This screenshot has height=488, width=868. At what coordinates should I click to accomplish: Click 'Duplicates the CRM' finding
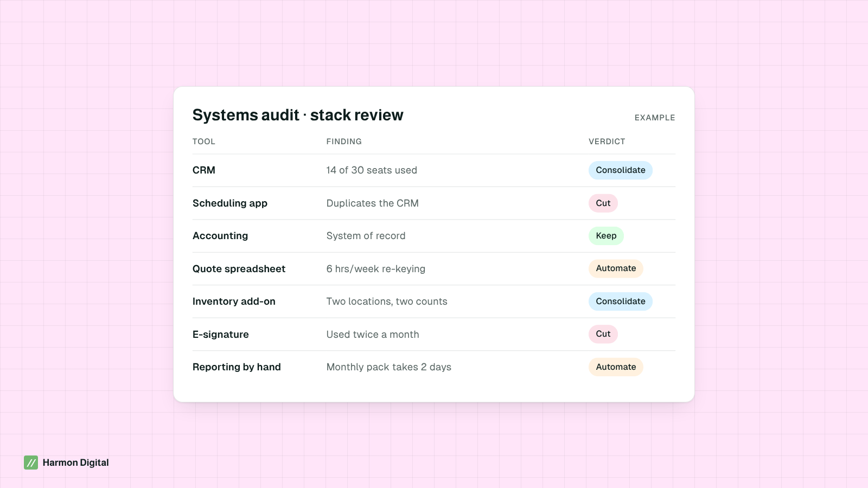pyautogui.click(x=373, y=203)
